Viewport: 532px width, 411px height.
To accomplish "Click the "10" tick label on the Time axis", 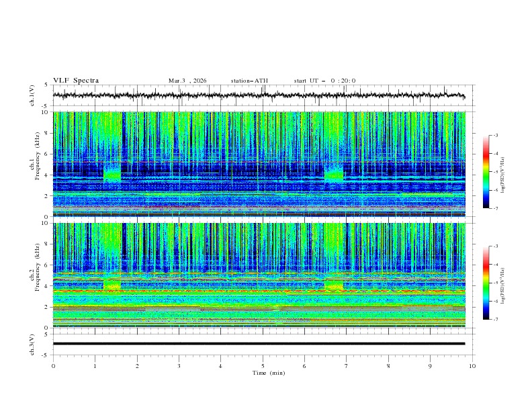I will point(472,366).
